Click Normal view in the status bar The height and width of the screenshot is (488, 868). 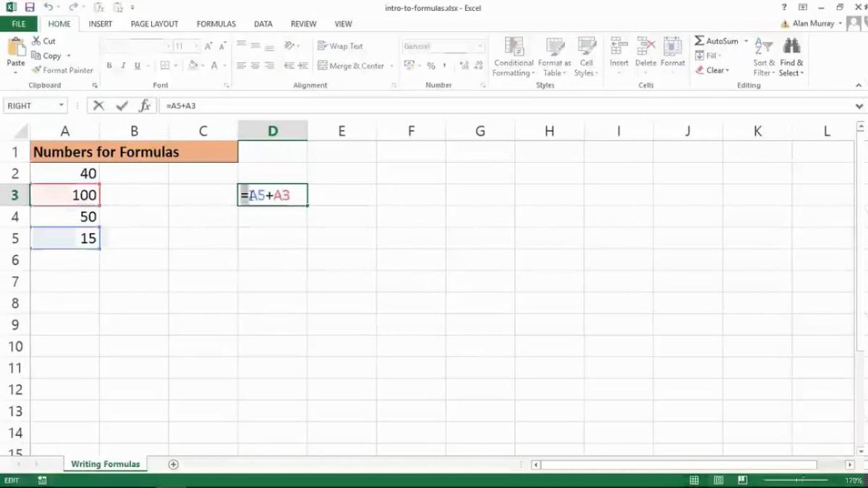coord(694,479)
